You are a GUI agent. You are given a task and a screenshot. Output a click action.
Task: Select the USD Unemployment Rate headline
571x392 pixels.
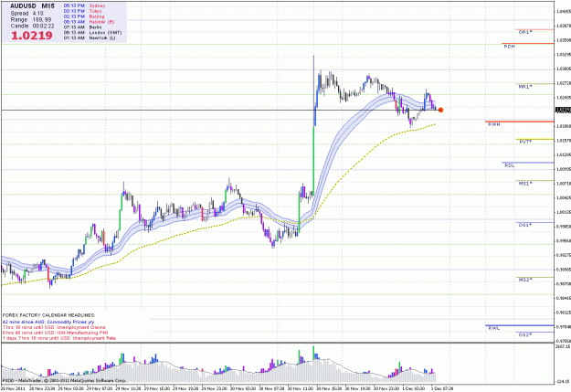(59, 338)
